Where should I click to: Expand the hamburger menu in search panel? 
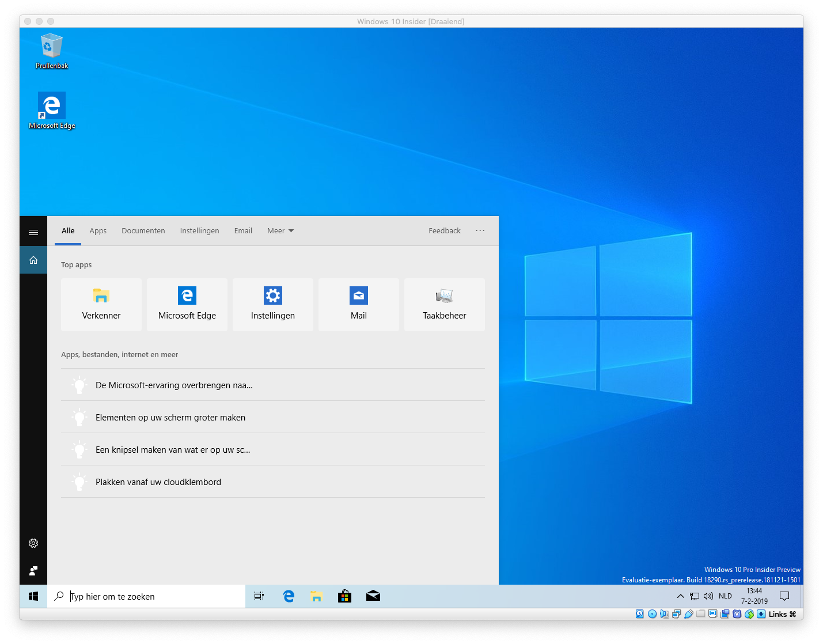[33, 232]
